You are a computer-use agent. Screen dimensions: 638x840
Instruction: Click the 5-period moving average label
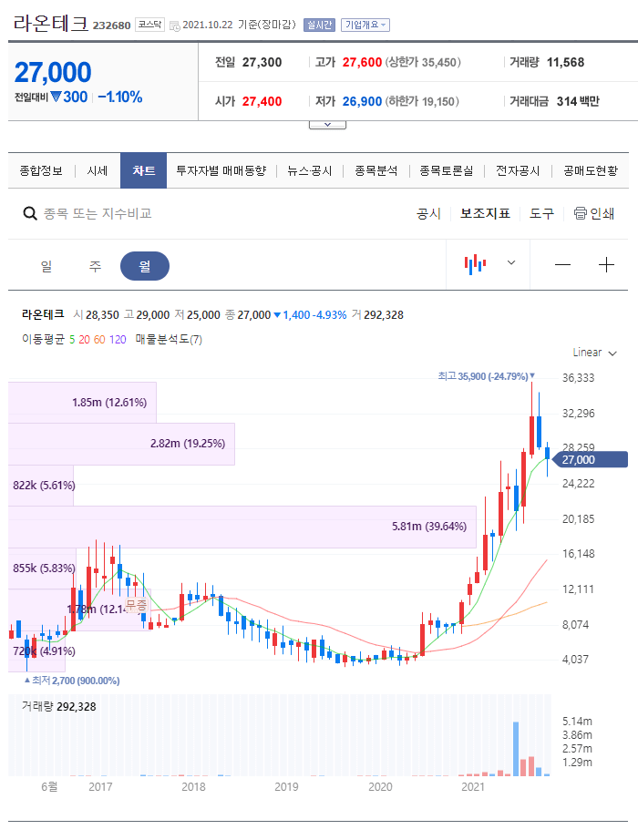[72, 340]
